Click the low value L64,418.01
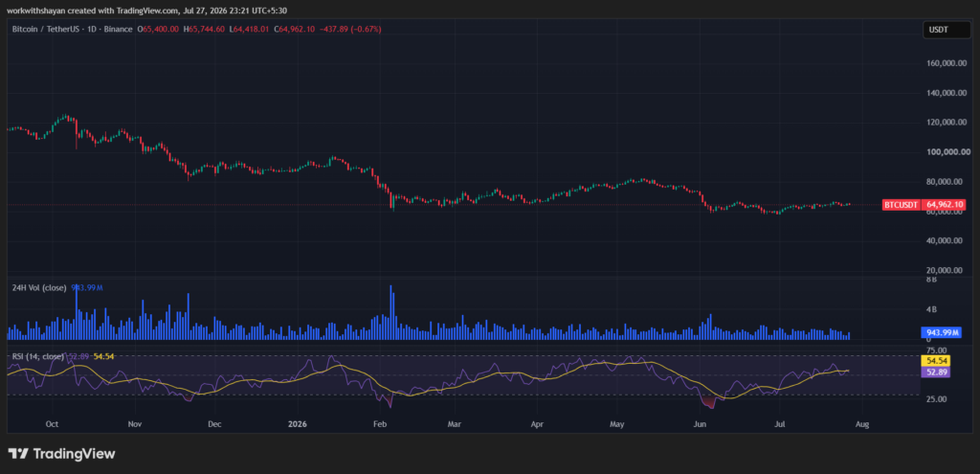980x474 pixels. pos(251,30)
